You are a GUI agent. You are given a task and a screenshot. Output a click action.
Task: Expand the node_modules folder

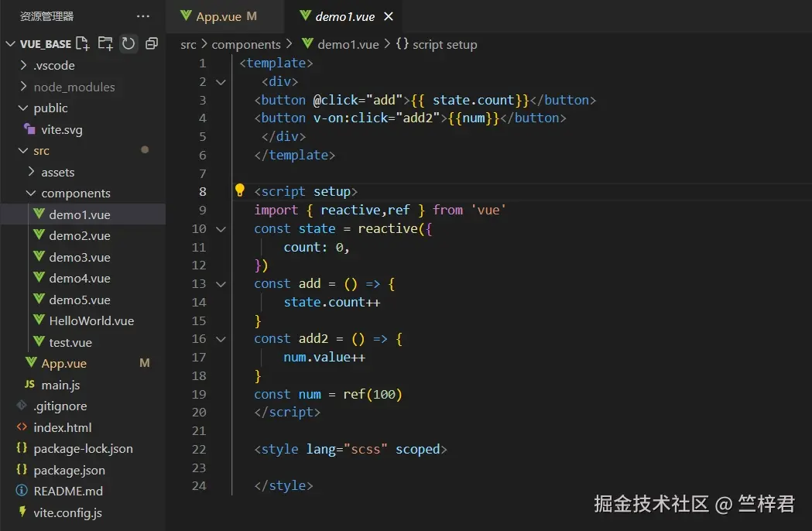point(22,87)
